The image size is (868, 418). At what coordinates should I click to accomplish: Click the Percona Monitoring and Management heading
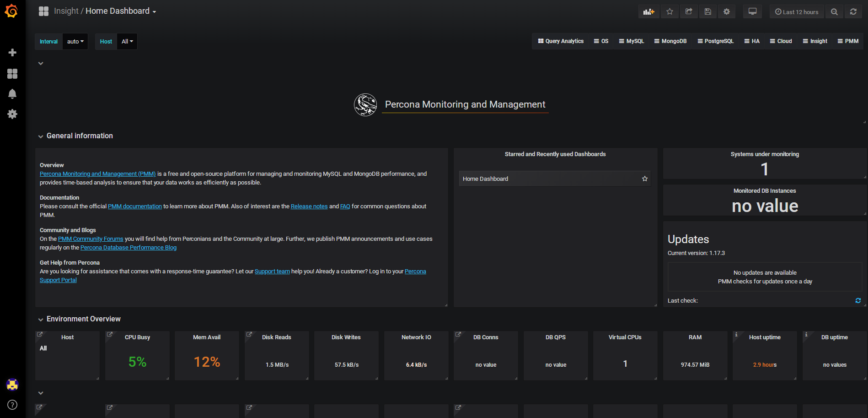[465, 104]
